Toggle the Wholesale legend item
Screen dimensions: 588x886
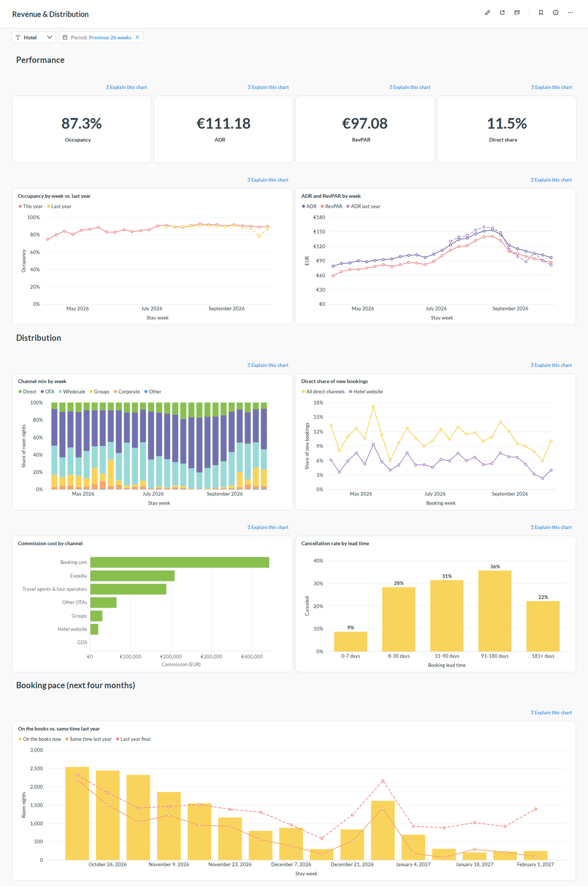pyautogui.click(x=72, y=392)
